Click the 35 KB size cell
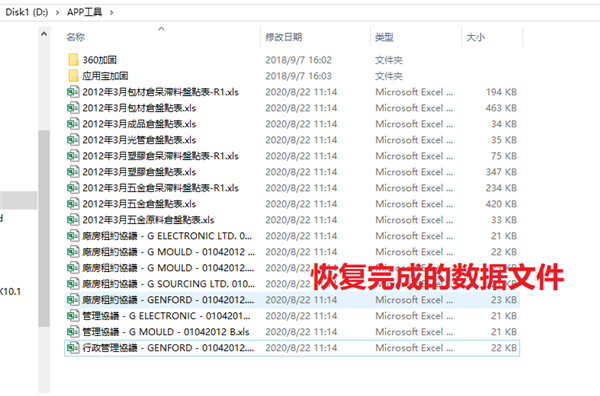This screenshot has width=600, height=396. click(x=504, y=140)
